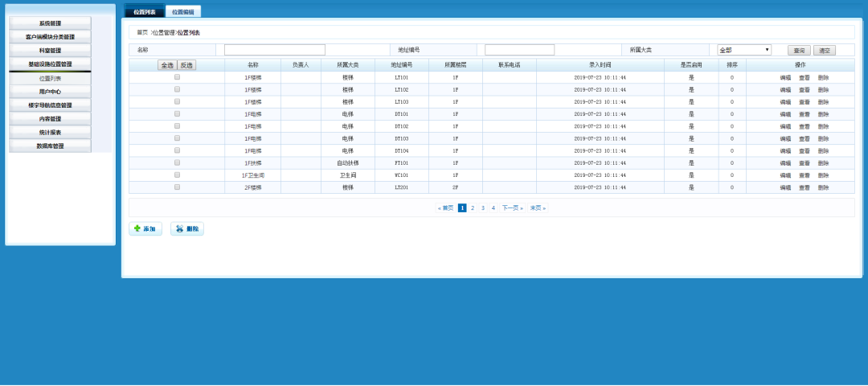Click 编辑 link for row FT101
Screen dimensions: 868x386
click(x=785, y=162)
